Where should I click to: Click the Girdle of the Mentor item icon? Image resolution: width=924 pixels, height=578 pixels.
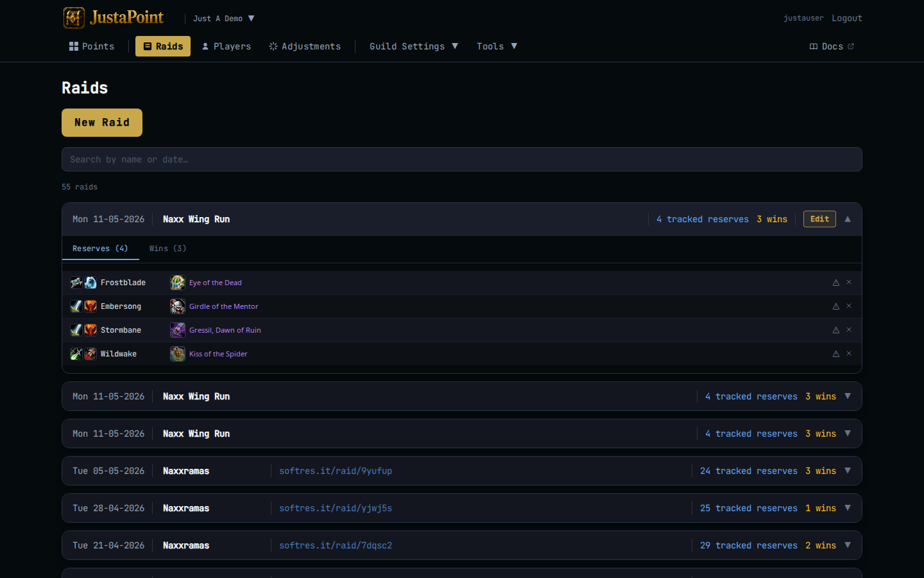[178, 306]
